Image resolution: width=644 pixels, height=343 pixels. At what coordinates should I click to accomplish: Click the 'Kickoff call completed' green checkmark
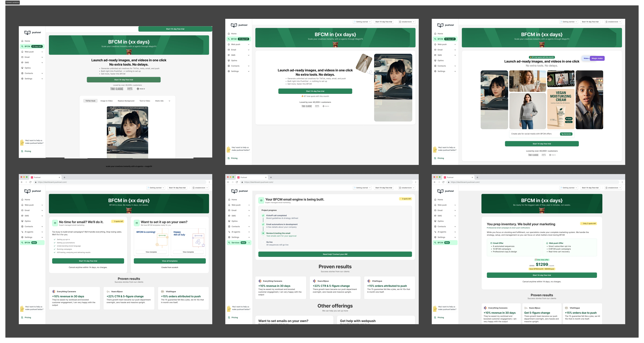tap(263, 215)
